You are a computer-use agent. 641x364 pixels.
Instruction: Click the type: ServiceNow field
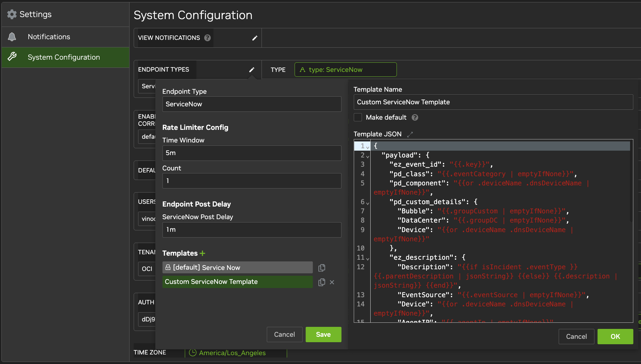tap(345, 70)
